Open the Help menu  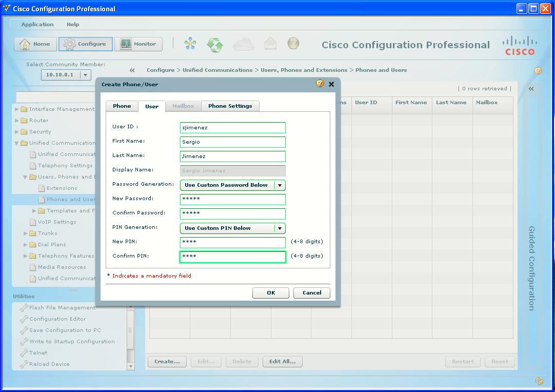(73, 25)
